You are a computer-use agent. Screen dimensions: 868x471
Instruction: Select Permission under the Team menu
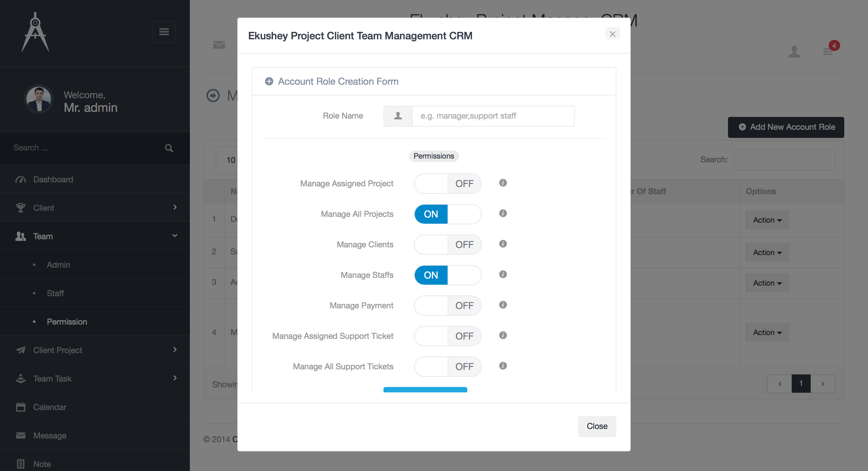click(67, 322)
